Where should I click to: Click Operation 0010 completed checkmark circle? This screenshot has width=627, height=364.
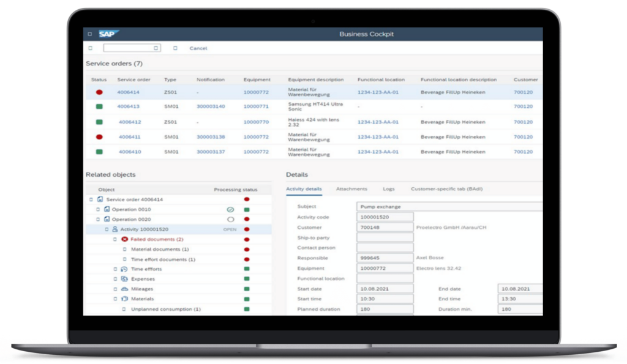[230, 209]
